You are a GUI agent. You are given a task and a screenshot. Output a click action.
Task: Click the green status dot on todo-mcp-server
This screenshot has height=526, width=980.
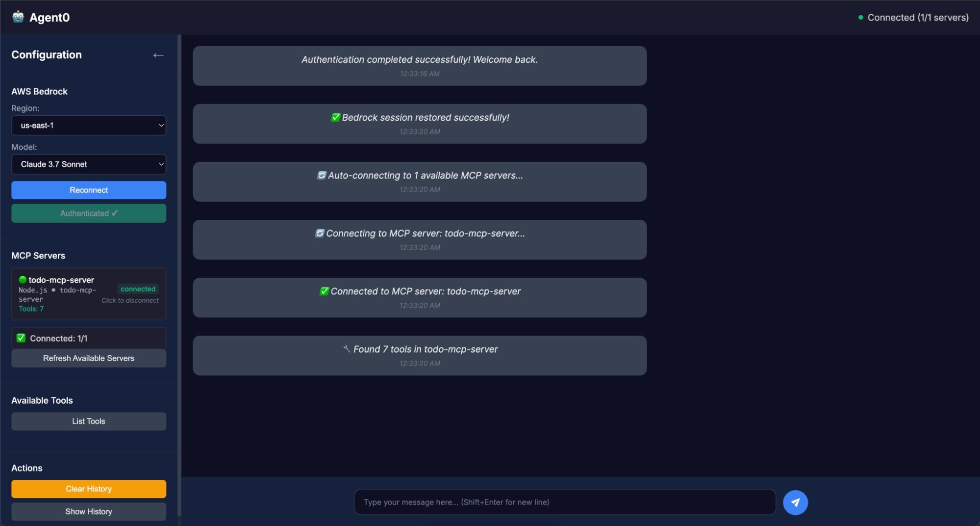[x=23, y=280]
